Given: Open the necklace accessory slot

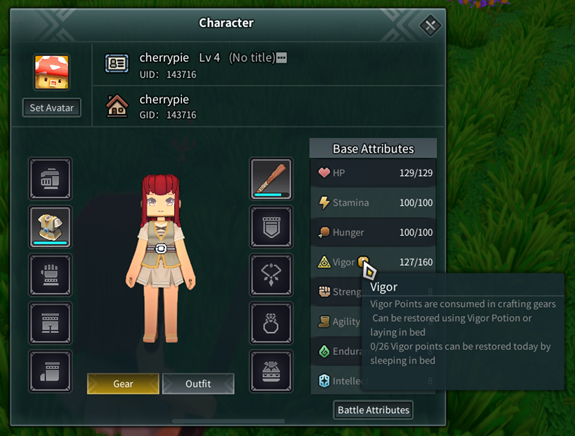Looking at the screenshot, I should tap(271, 275).
